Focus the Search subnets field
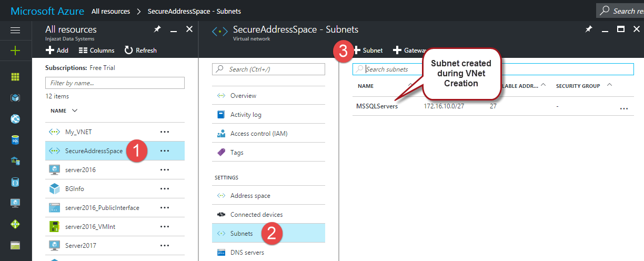The height and width of the screenshot is (261, 644). pyautogui.click(x=493, y=69)
